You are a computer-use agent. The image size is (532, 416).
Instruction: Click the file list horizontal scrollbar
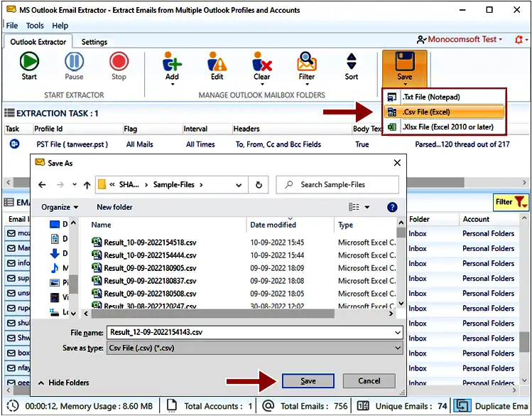[x=213, y=314]
